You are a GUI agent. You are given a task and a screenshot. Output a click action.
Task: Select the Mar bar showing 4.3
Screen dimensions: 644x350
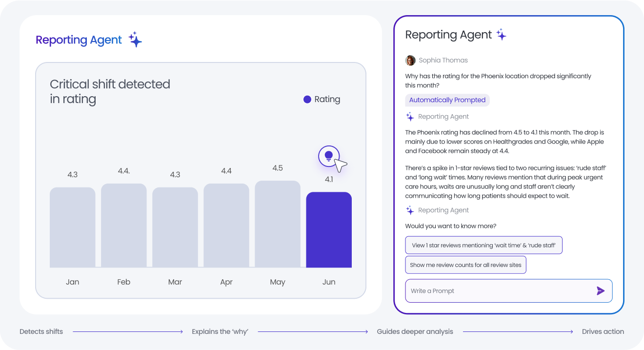point(175,227)
